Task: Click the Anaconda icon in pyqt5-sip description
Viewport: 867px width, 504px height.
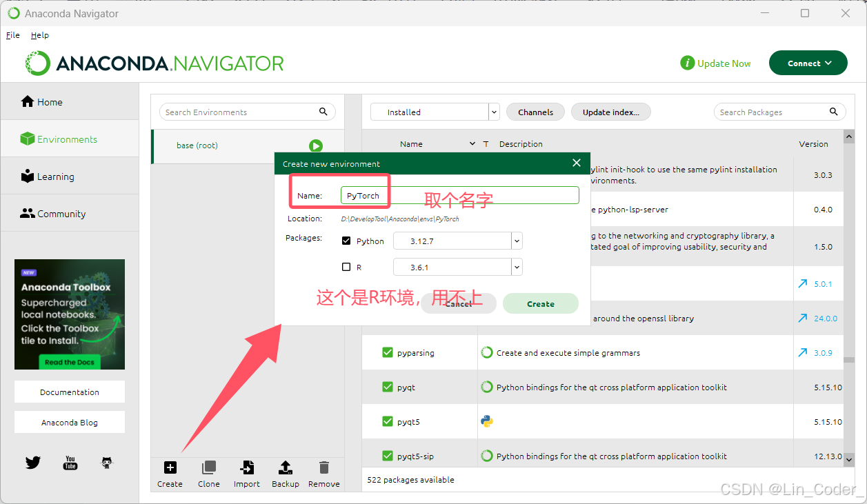Action: tap(487, 456)
